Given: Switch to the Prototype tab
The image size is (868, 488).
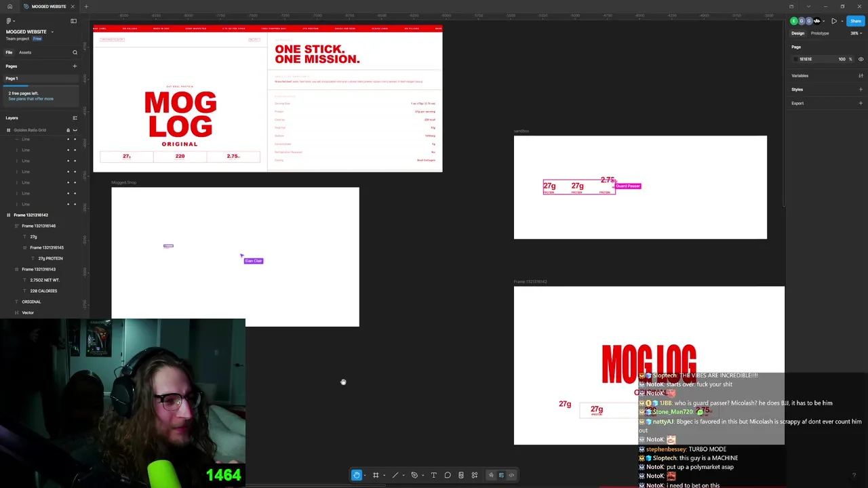Looking at the screenshot, I should pyautogui.click(x=820, y=33).
